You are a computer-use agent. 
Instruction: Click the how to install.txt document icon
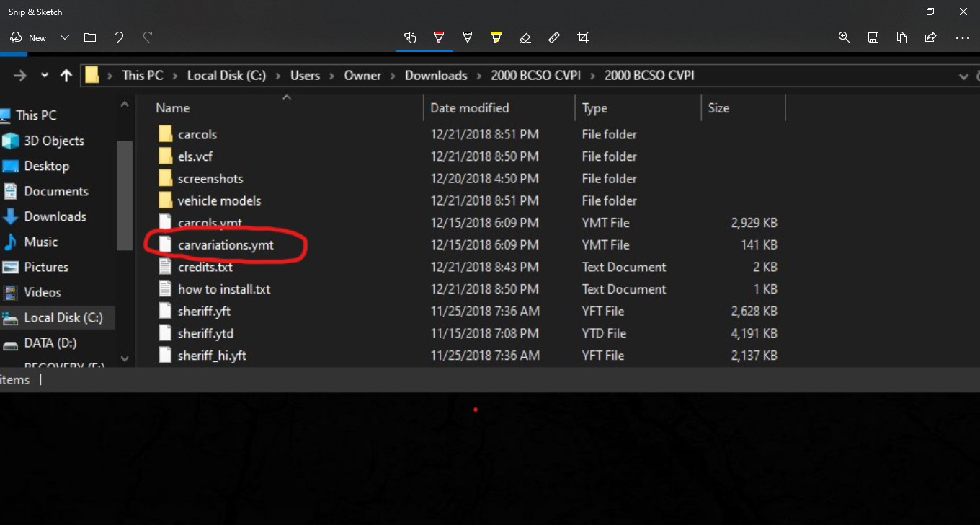point(166,289)
